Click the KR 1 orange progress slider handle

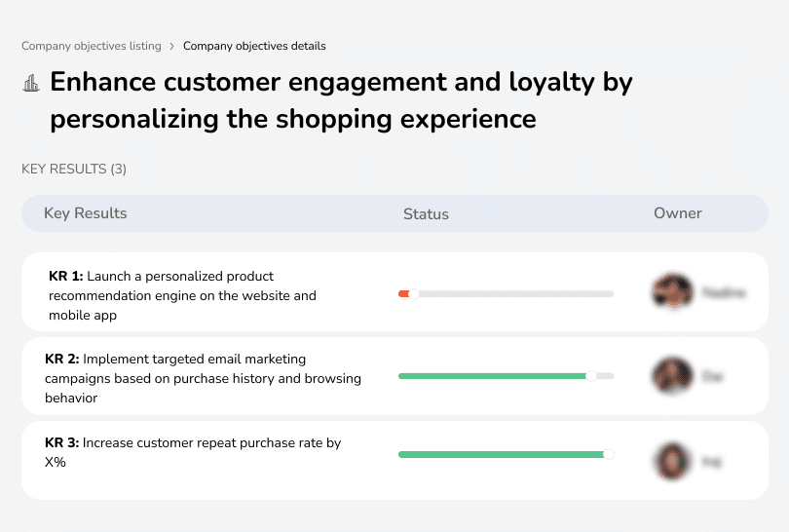click(414, 293)
